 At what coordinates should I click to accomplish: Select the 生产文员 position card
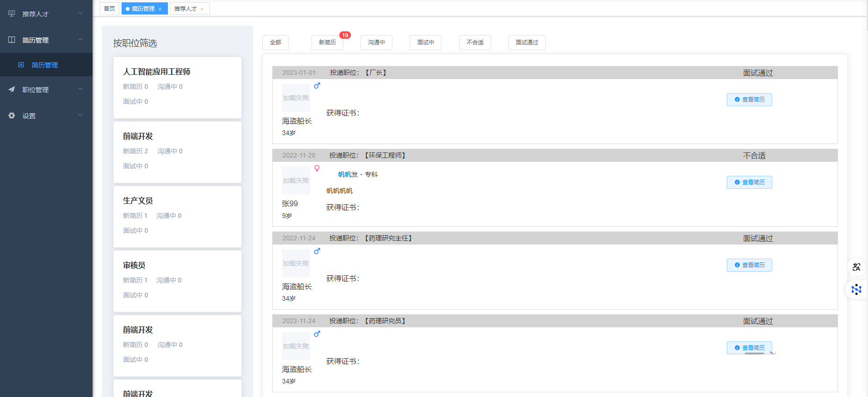pyautogui.click(x=177, y=217)
